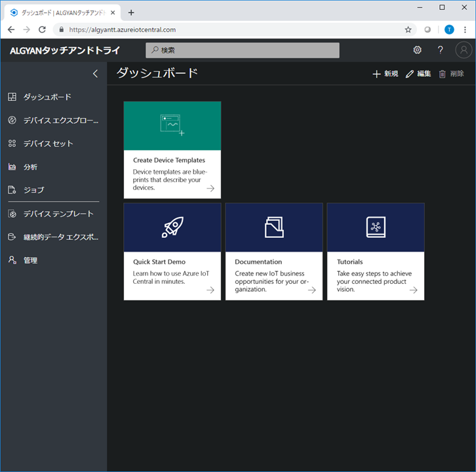476x472 pixels.
Task: Reload the page with refresh icon
Action: click(42, 29)
